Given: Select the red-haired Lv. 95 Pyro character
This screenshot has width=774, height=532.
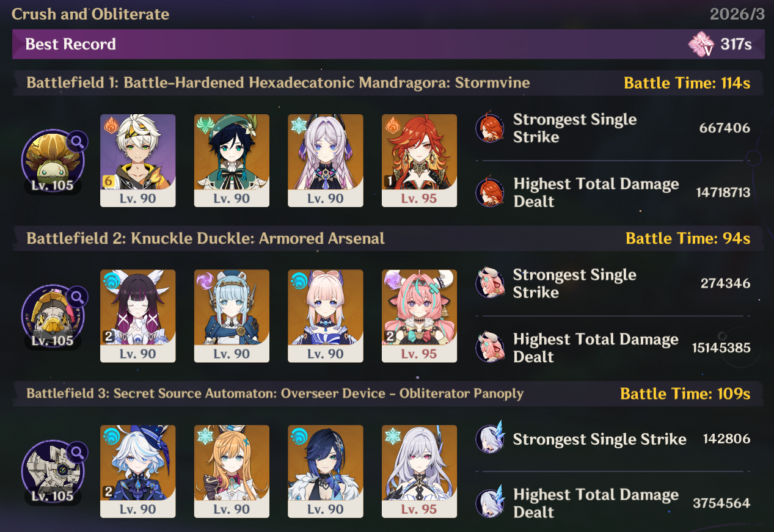Looking at the screenshot, I should (x=419, y=161).
